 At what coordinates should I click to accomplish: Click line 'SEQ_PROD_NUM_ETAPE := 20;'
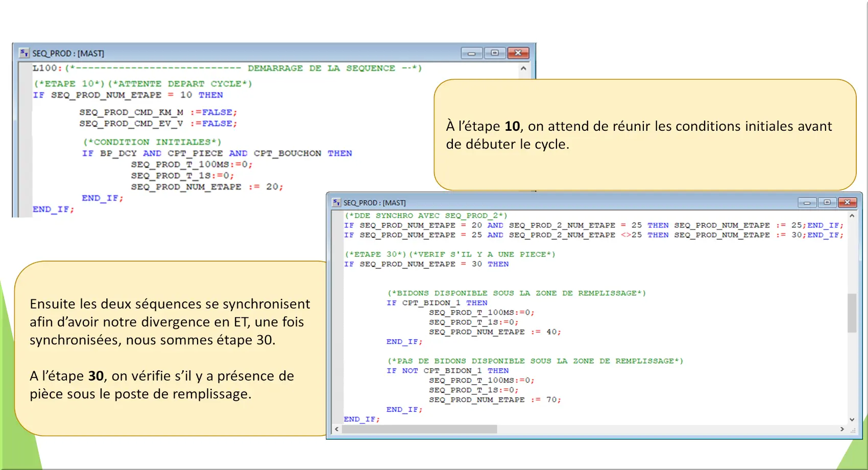pyautogui.click(x=207, y=187)
